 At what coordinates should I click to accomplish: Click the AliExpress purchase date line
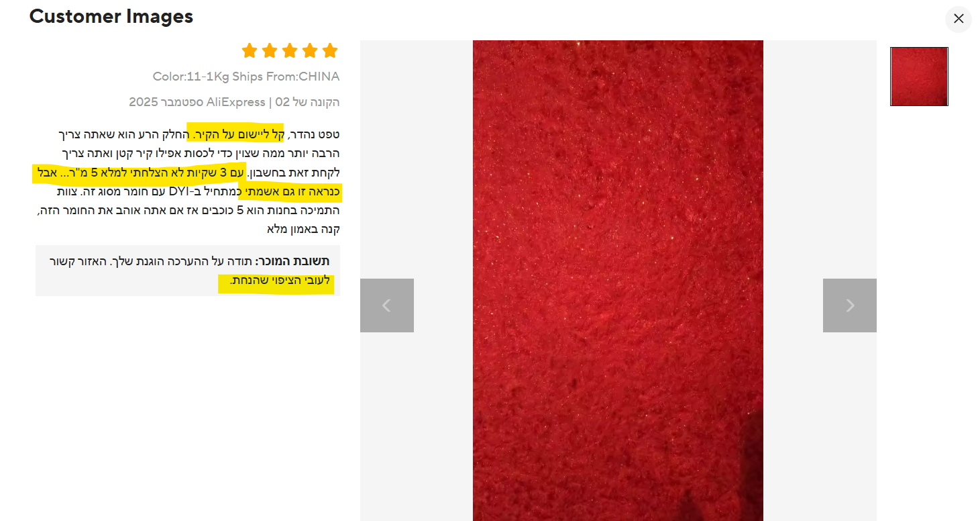click(235, 102)
